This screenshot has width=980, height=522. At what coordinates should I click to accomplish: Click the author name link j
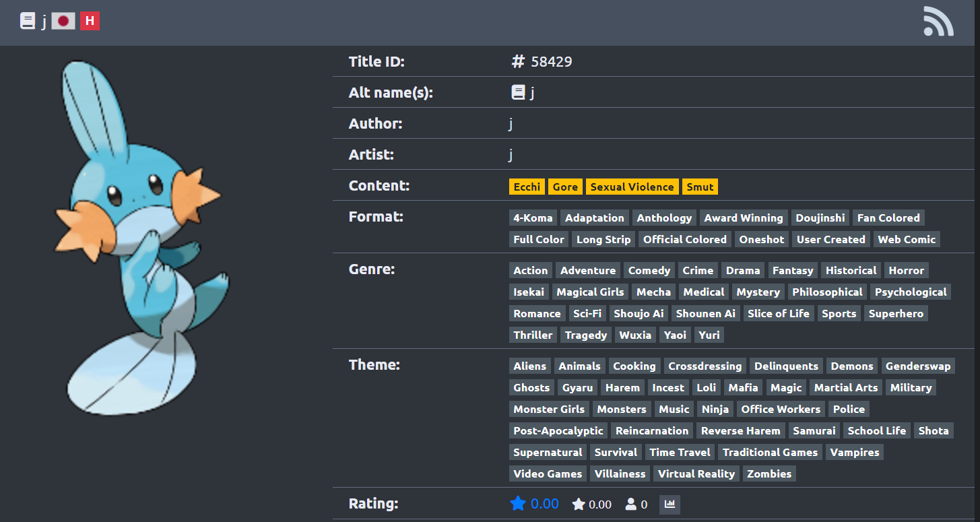click(x=511, y=124)
